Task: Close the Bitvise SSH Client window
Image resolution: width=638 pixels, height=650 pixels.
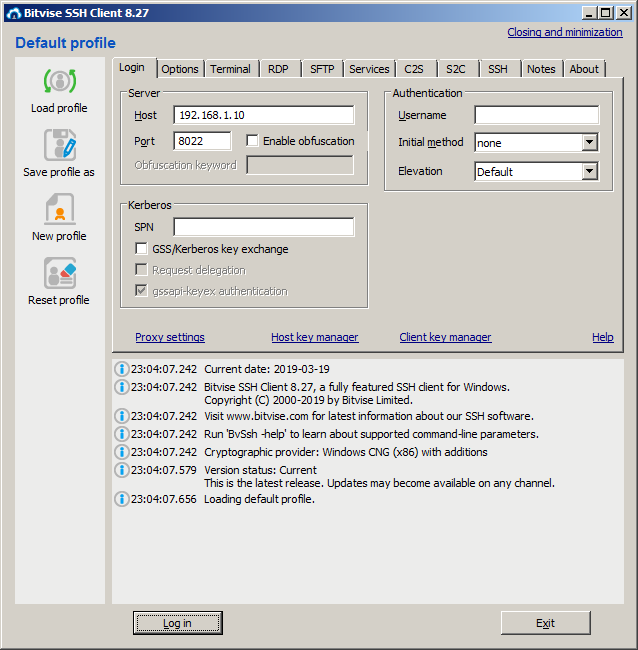Action: pos(623,13)
